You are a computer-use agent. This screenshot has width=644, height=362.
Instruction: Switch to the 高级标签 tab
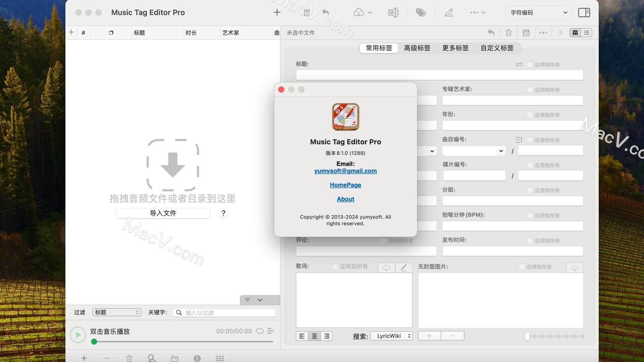click(417, 48)
